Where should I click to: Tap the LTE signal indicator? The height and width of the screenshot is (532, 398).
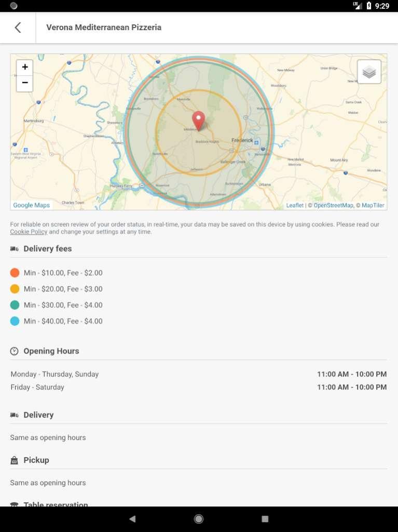coord(358,5)
